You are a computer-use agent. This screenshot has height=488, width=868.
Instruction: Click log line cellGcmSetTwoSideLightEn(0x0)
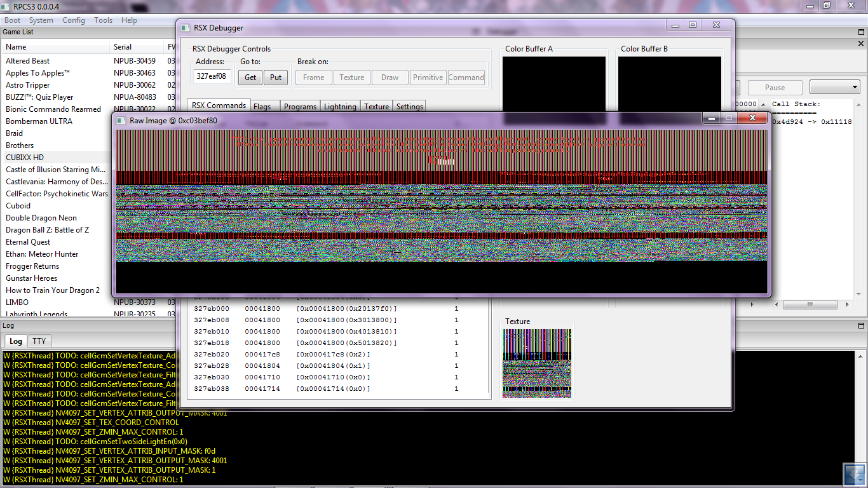pyautogui.click(x=95, y=442)
